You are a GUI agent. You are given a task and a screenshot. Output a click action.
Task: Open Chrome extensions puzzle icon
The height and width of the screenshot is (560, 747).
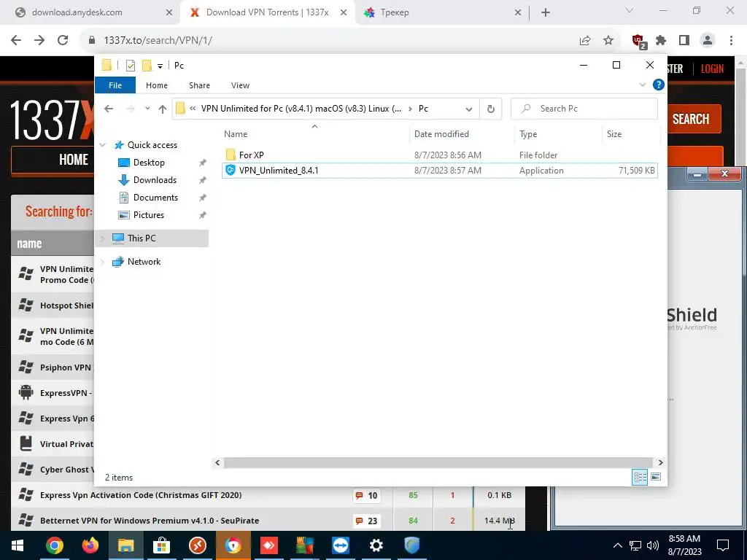pyautogui.click(x=661, y=41)
